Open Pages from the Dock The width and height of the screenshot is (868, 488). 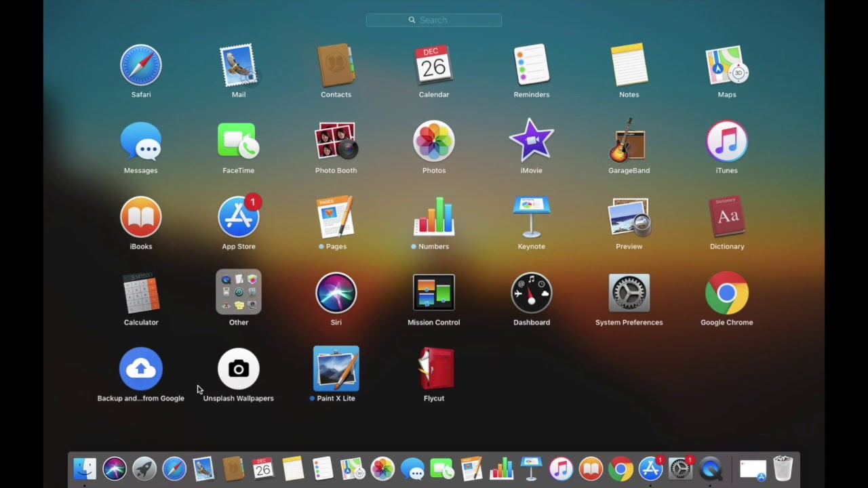tap(471, 468)
